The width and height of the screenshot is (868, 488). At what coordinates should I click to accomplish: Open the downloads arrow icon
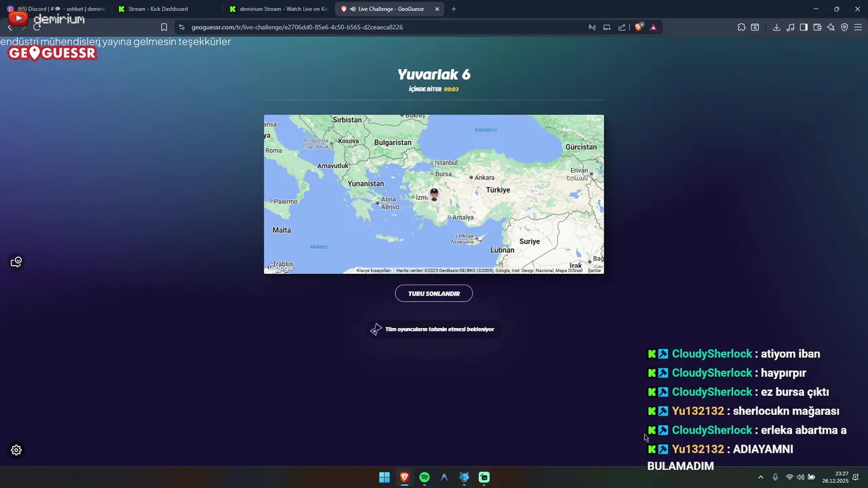pyautogui.click(x=776, y=27)
